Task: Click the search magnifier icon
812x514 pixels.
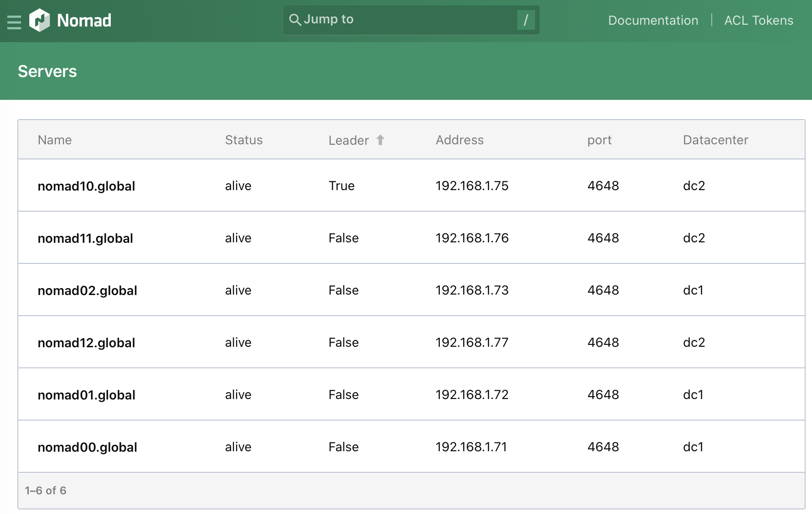Action: pos(295,20)
